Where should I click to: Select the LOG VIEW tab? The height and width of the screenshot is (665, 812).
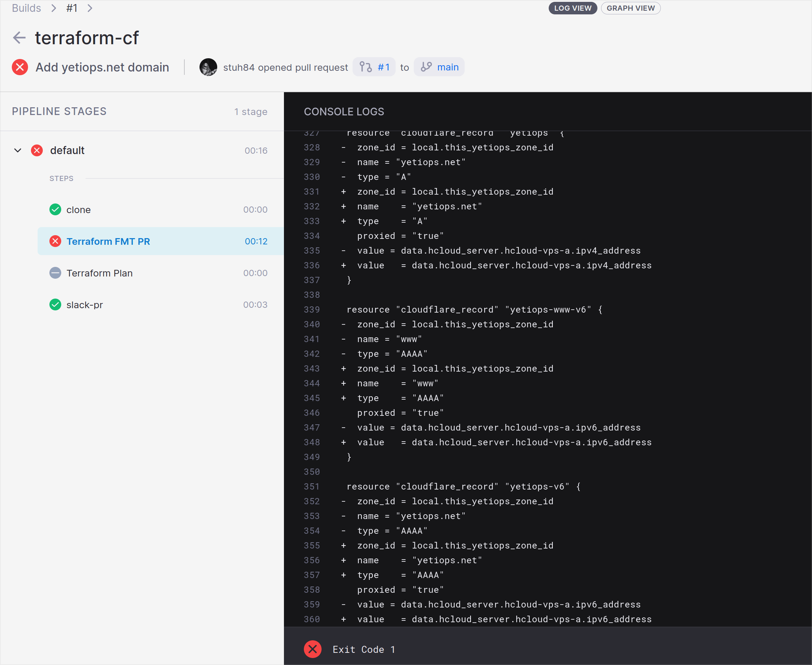pyautogui.click(x=573, y=8)
